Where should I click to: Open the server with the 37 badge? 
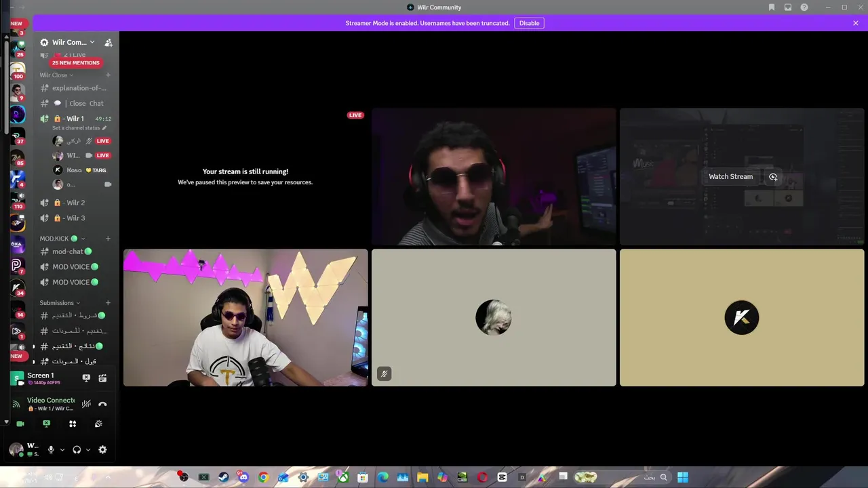(18, 136)
